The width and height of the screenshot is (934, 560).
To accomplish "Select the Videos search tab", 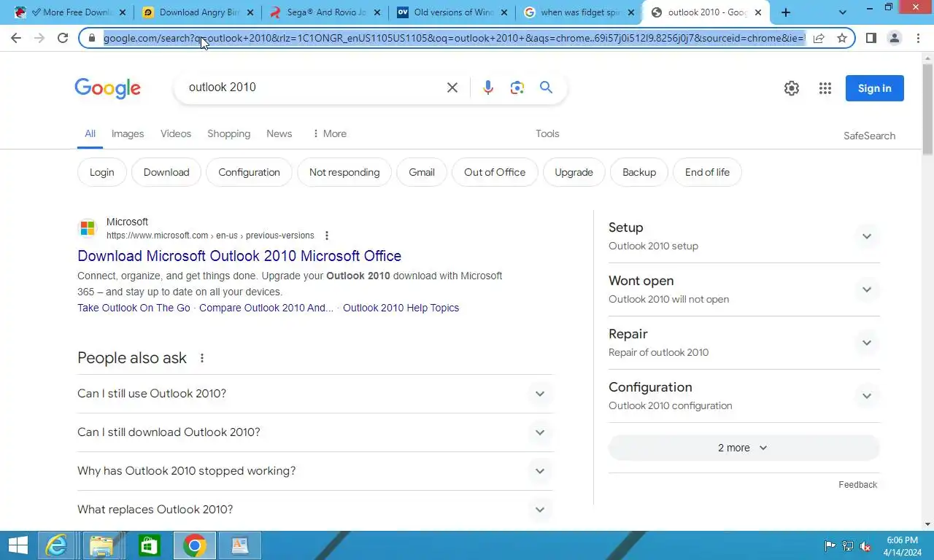I will 176,133.
